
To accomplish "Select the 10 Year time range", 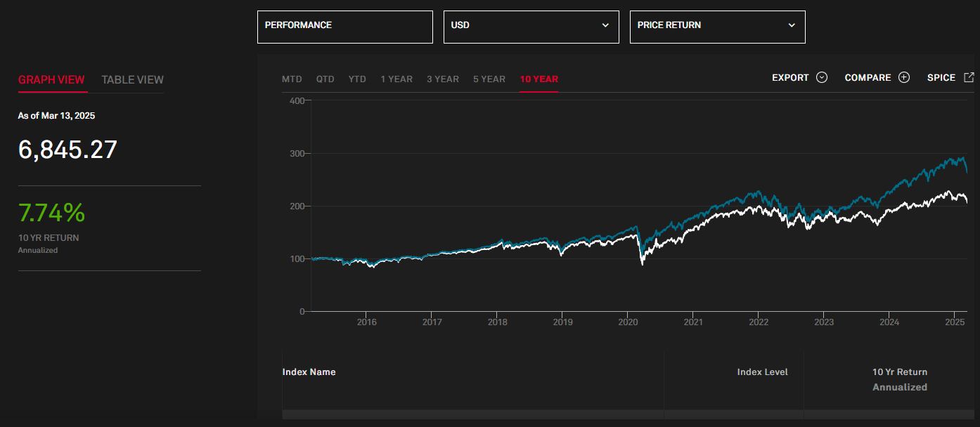I will (x=539, y=79).
